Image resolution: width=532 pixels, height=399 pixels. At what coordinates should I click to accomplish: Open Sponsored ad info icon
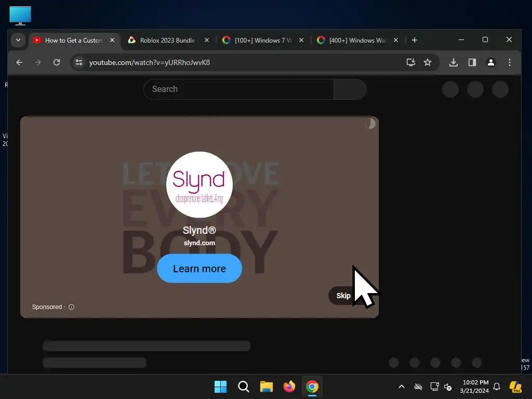click(x=71, y=307)
